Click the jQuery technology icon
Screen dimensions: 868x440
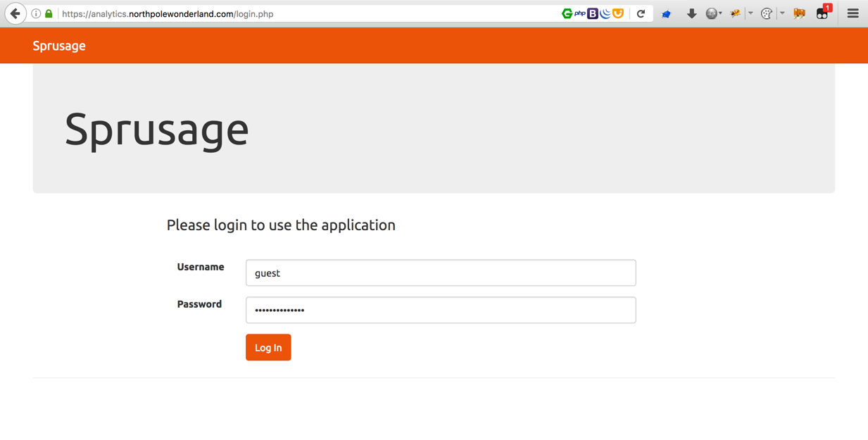pyautogui.click(x=605, y=13)
